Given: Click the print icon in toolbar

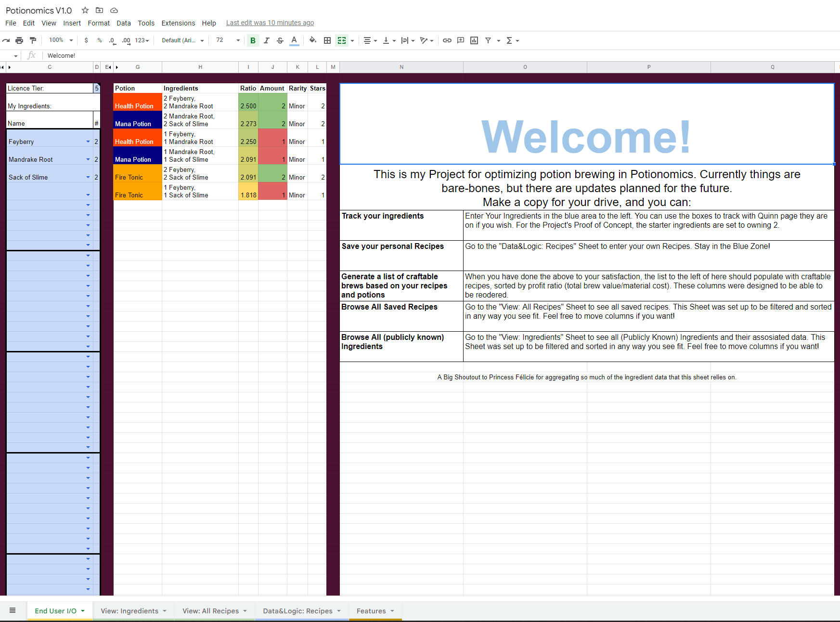Looking at the screenshot, I should coord(19,40).
